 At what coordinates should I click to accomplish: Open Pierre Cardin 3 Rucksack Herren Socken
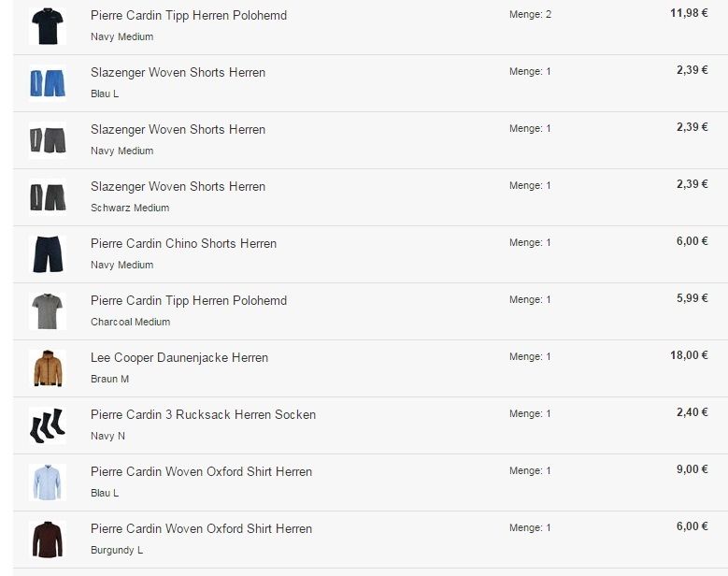point(203,415)
